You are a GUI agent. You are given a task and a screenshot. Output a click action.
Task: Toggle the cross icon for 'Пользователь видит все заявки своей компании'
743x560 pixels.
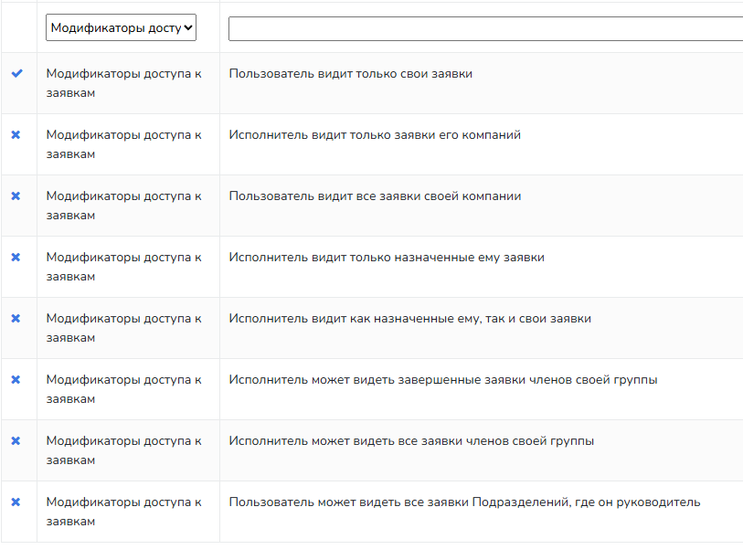[16, 196]
